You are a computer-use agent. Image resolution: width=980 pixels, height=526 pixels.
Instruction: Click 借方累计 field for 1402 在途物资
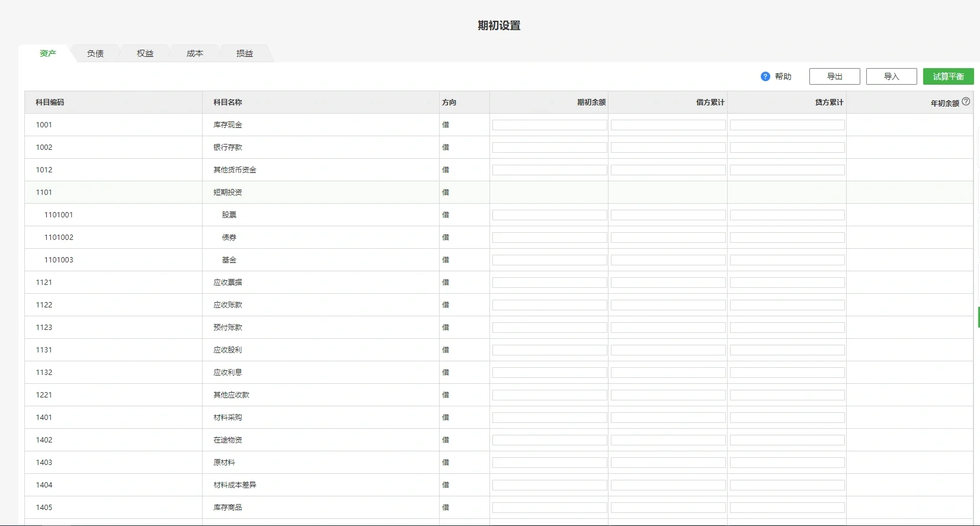pyautogui.click(x=668, y=440)
